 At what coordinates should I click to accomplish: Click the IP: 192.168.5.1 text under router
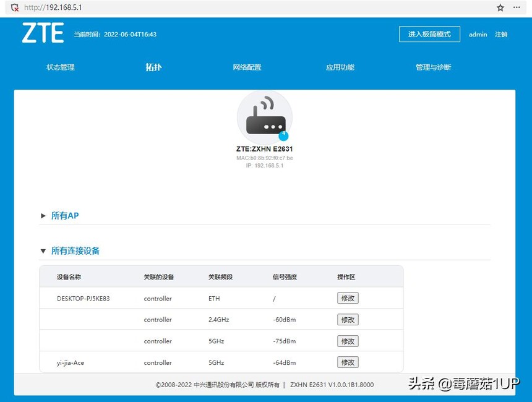pyautogui.click(x=265, y=166)
